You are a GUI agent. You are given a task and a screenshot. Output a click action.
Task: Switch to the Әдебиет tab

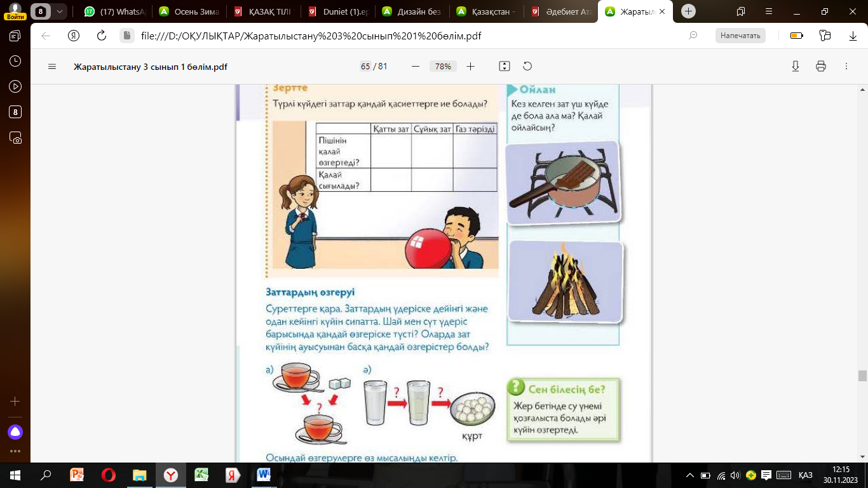pyautogui.click(x=561, y=11)
